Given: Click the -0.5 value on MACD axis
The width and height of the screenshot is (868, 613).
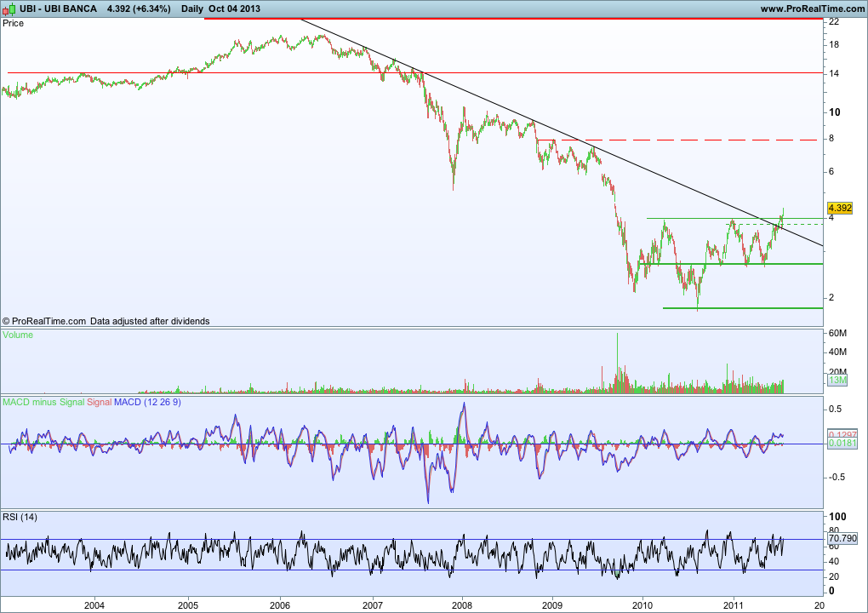Looking at the screenshot, I should (x=837, y=477).
